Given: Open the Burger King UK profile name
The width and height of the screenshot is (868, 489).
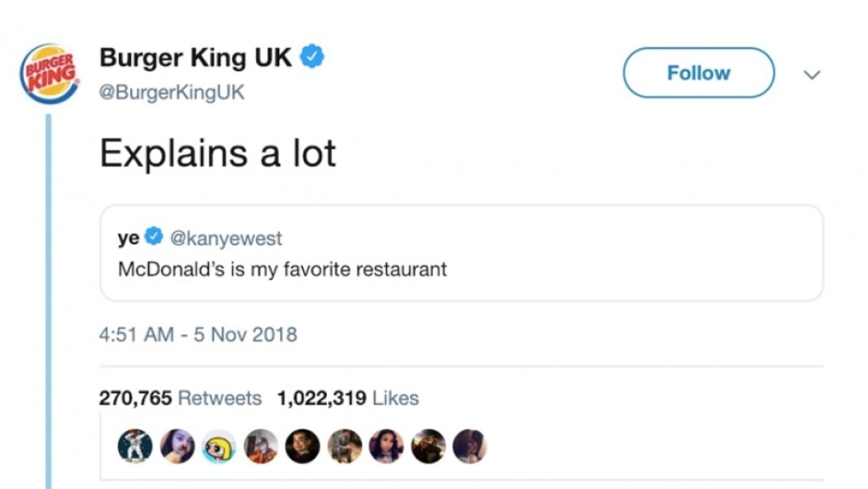Looking at the screenshot, I should point(195,58).
